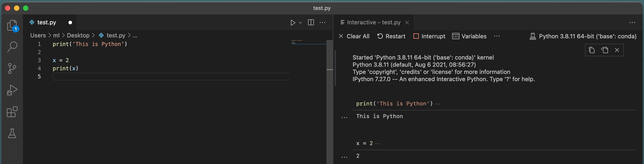Screen dimensions: 644x164
Task: Interrupt the running kernel
Action: click(429, 36)
